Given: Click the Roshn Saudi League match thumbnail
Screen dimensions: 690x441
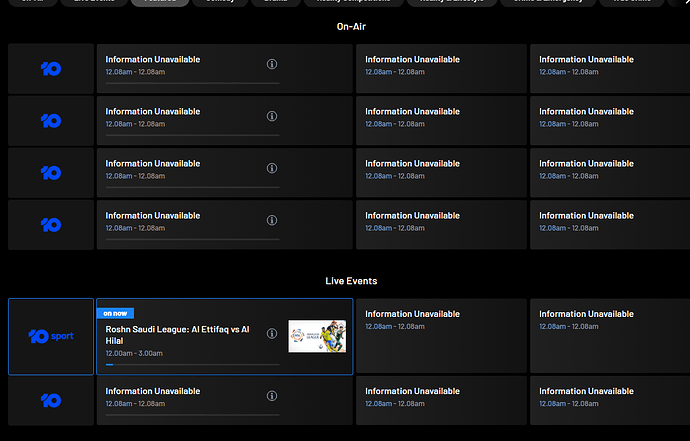Looking at the screenshot, I should click(317, 336).
